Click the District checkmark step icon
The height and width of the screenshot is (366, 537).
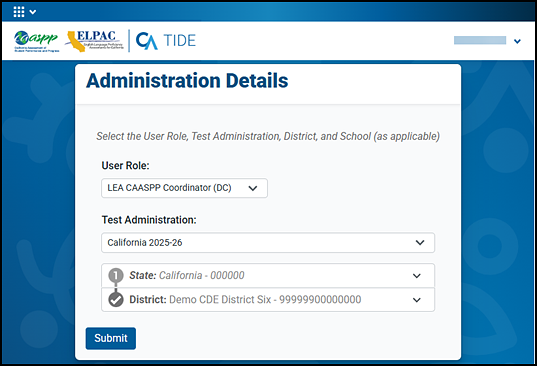116,300
